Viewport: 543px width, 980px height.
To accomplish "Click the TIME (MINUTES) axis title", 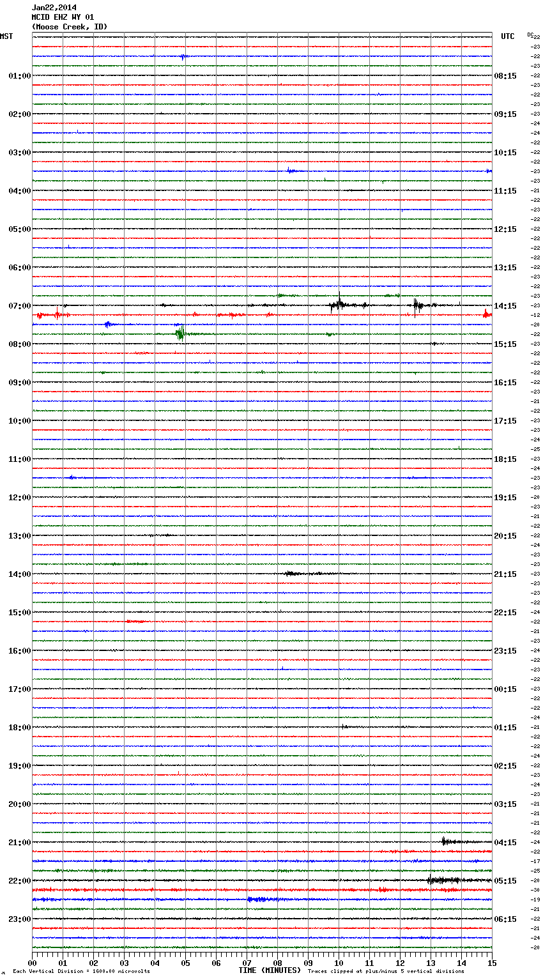I will 270,970.
